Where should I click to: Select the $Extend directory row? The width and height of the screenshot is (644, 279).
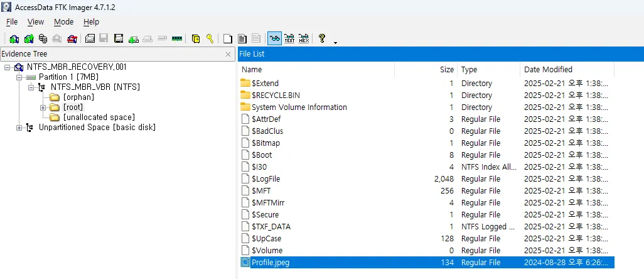[426, 84]
